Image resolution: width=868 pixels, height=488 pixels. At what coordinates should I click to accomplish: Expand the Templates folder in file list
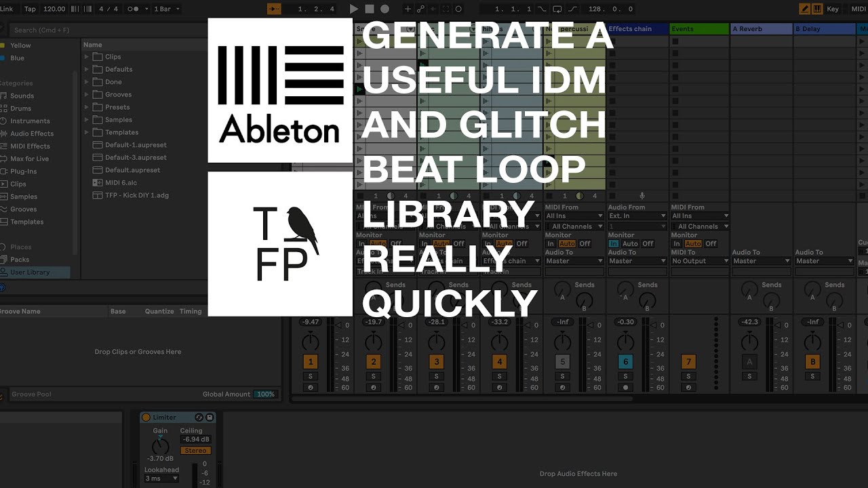(x=87, y=132)
